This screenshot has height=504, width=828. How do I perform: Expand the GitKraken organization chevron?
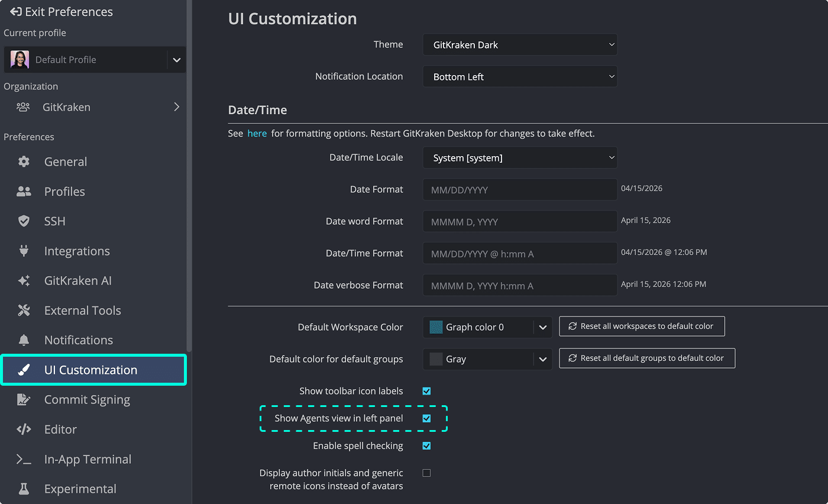[176, 107]
